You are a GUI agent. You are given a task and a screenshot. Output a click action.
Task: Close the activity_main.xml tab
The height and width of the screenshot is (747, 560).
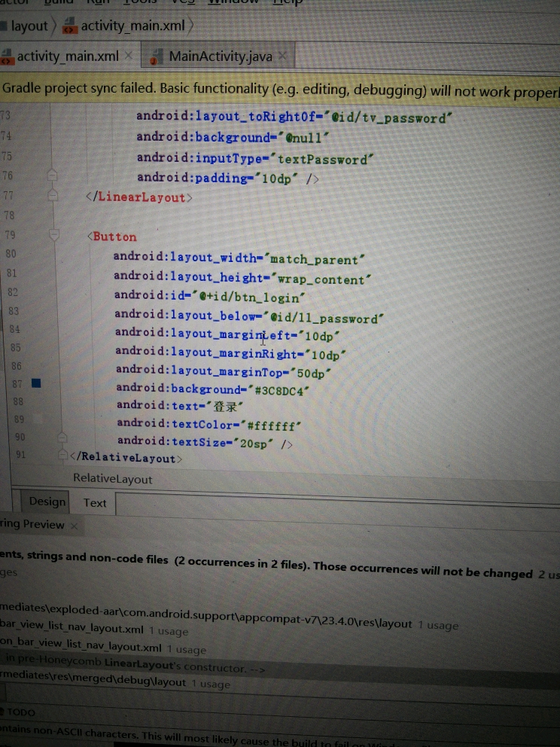point(129,56)
